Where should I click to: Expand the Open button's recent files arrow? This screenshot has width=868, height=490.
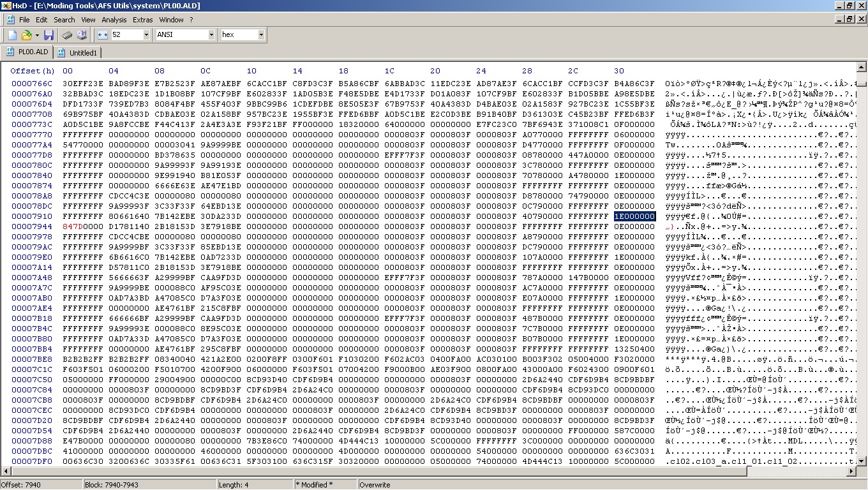[x=36, y=34]
